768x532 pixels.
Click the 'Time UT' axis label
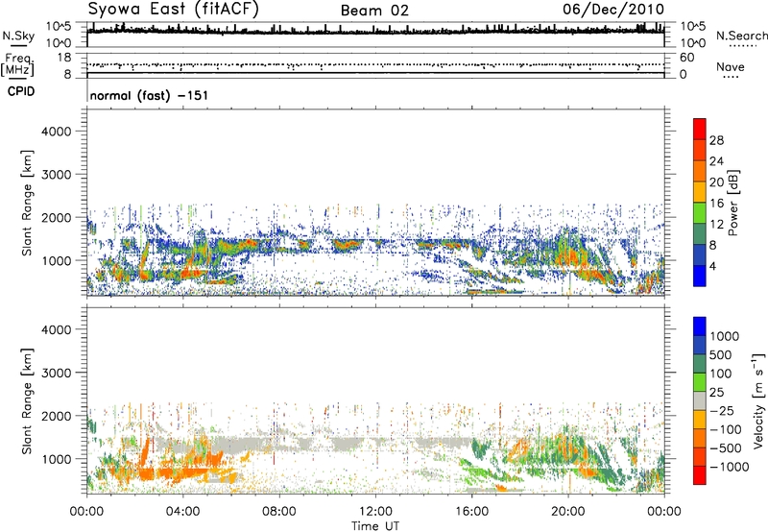tap(375, 526)
